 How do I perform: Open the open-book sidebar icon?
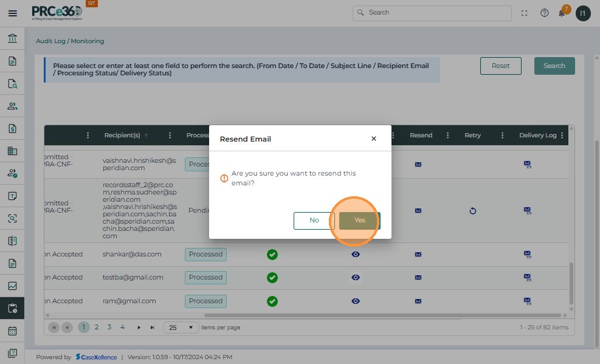coord(12,241)
